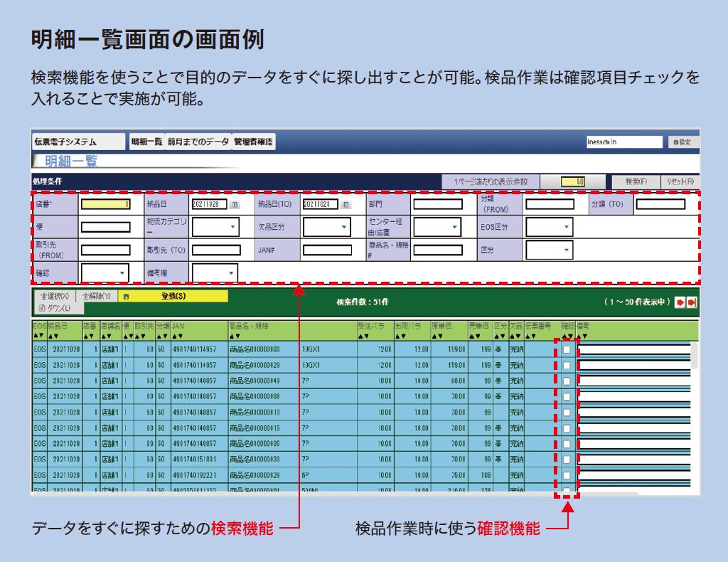
Task: Sort 商品名・規格 column ascending with ▲
Action: point(232,336)
